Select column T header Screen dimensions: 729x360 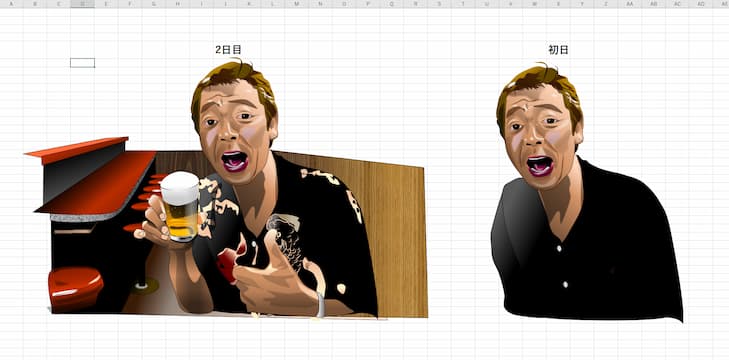[463, 4]
